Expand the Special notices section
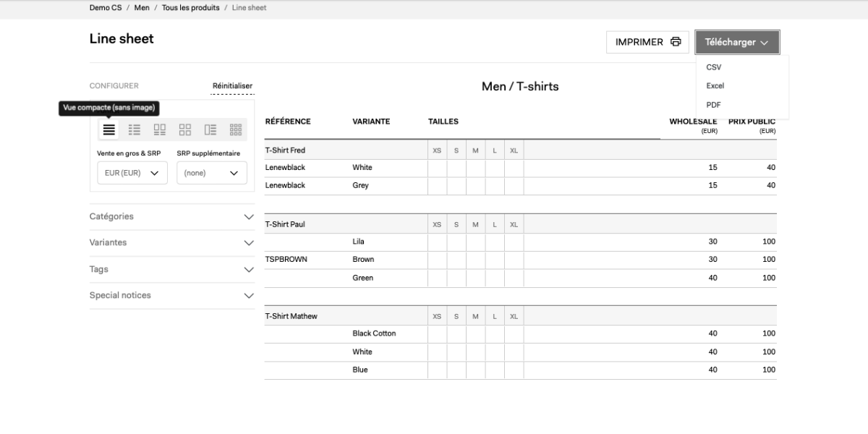Screen dimensions: 868x434 point(171,295)
